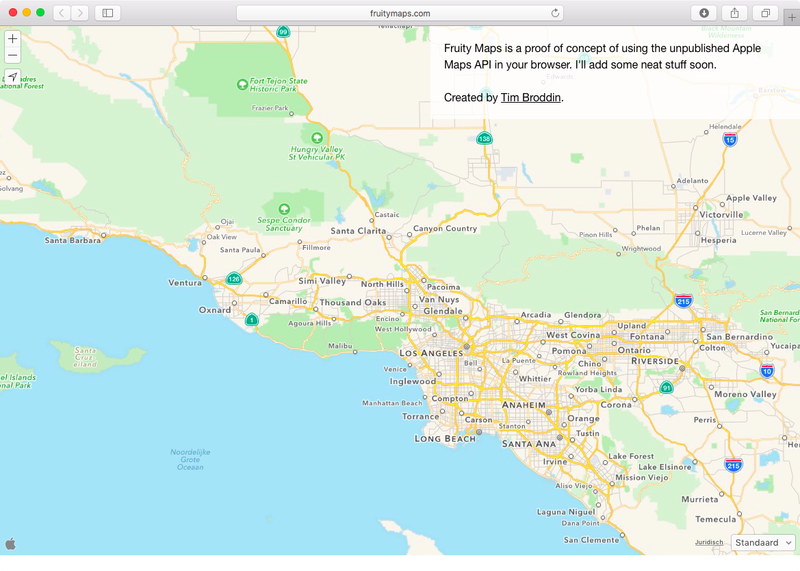This screenshot has height=571, width=800.
Task: Select Hungry Valley St Vehicular PK marker
Action: pos(317,138)
